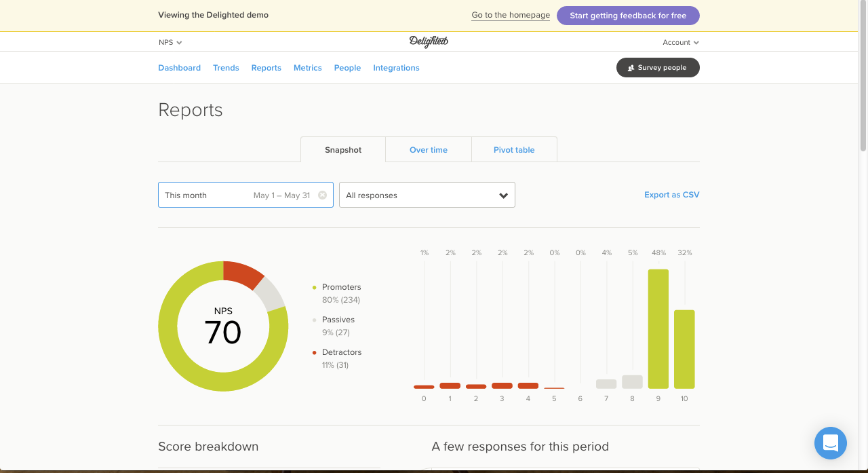Click the Reports page heading
Viewport: 868px width, 473px height.
pos(191,110)
